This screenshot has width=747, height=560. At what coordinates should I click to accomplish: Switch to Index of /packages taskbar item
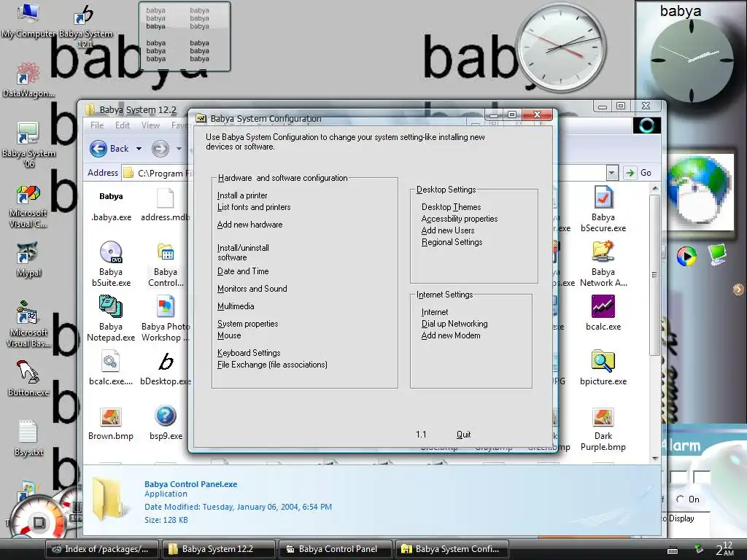(x=102, y=549)
